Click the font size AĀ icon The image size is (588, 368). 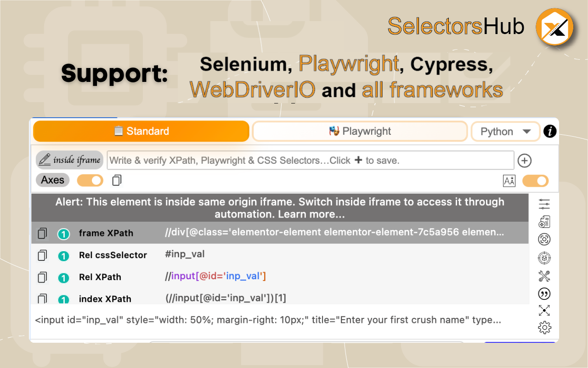(x=509, y=181)
